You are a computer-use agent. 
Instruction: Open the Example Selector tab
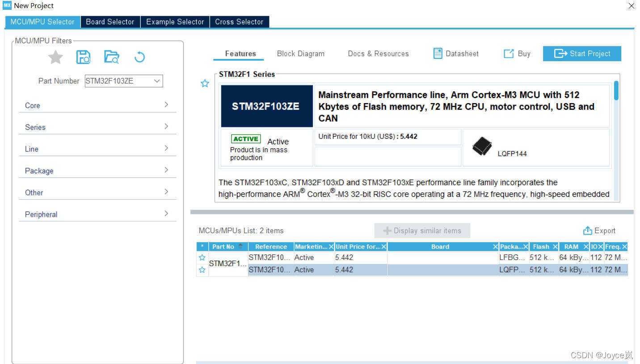point(175,21)
